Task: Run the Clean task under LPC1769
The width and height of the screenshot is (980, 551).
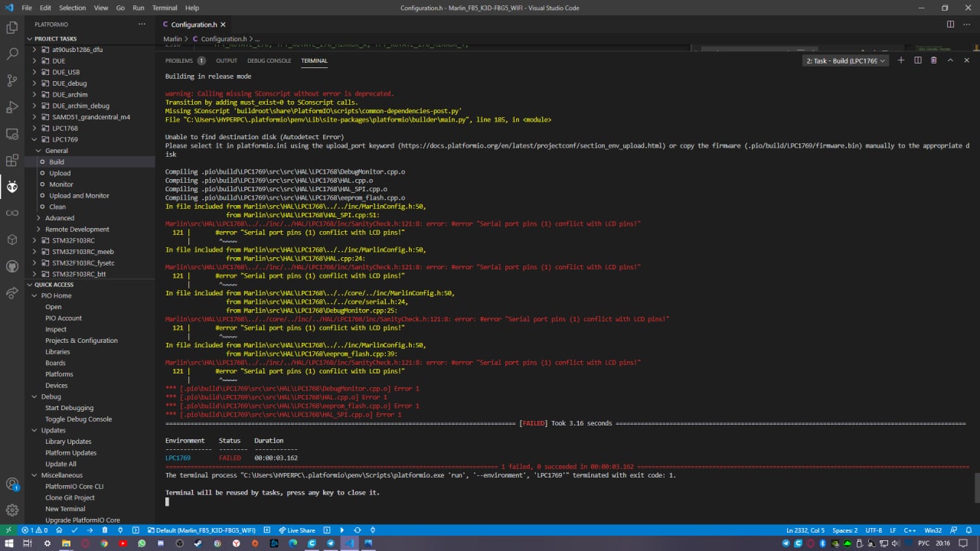Action: (90, 207)
